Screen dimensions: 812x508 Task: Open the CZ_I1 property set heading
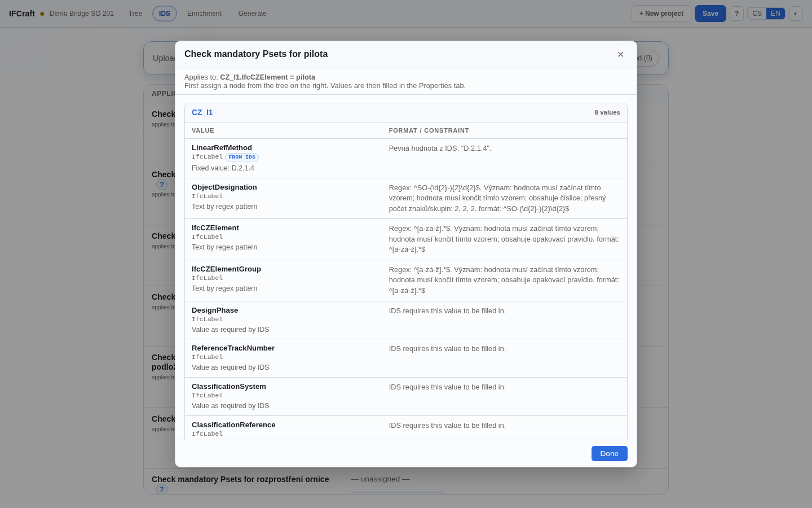[202, 112]
